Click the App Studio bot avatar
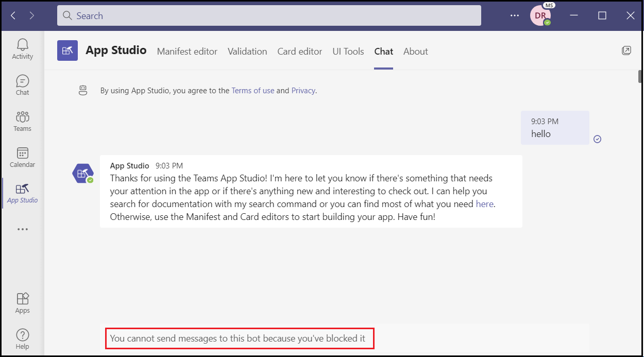This screenshot has height=357, width=644. point(82,173)
